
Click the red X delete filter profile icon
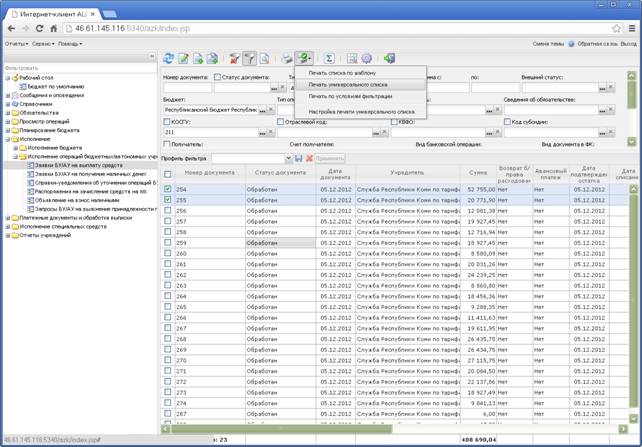(309, 158)
